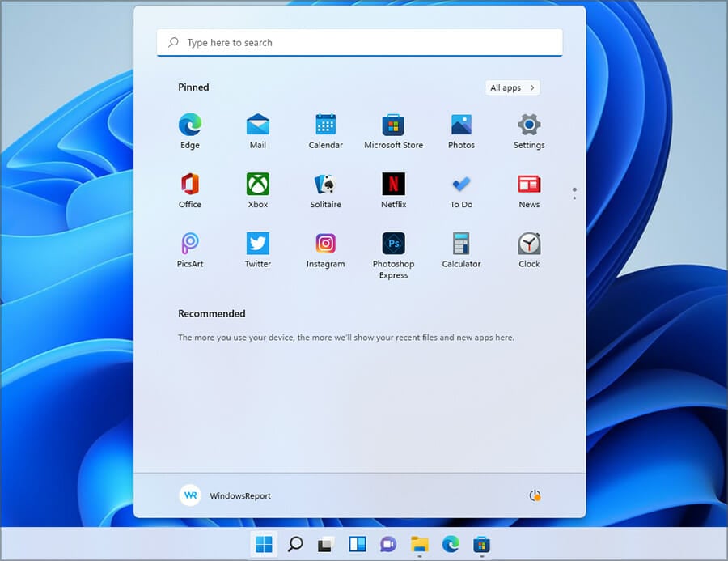Launch the Mail app
Image resolution: width=728 pixels, height=561 pixels.
258,131
